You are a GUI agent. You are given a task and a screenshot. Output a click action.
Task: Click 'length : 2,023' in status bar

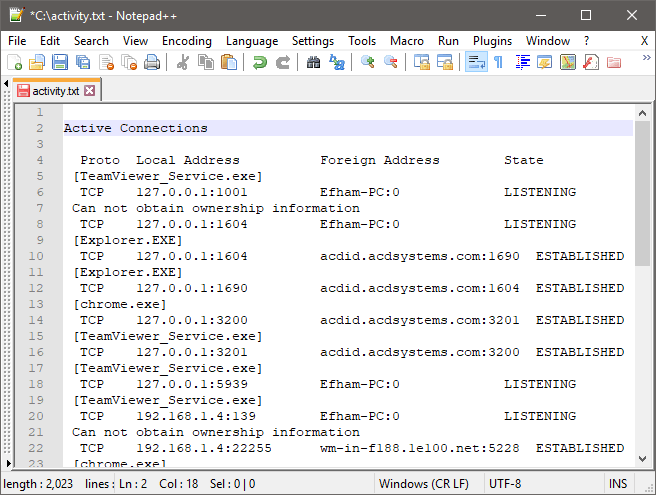click(38, 484)
